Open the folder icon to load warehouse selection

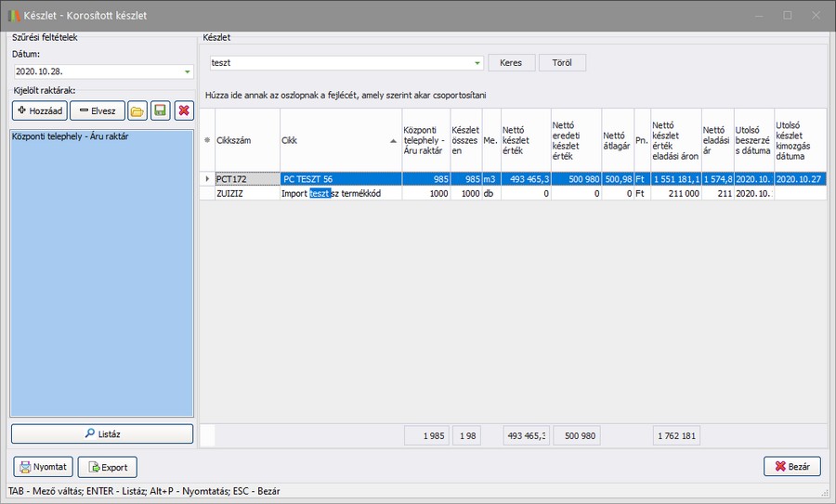tap(137, 111)
